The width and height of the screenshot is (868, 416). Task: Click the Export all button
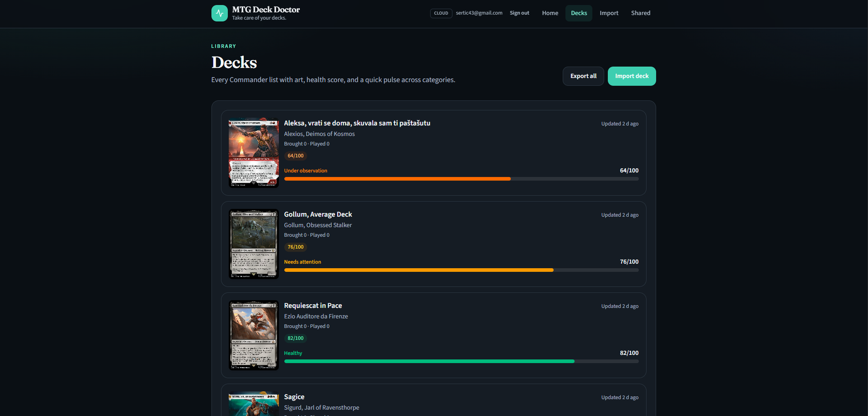(583, 76)
